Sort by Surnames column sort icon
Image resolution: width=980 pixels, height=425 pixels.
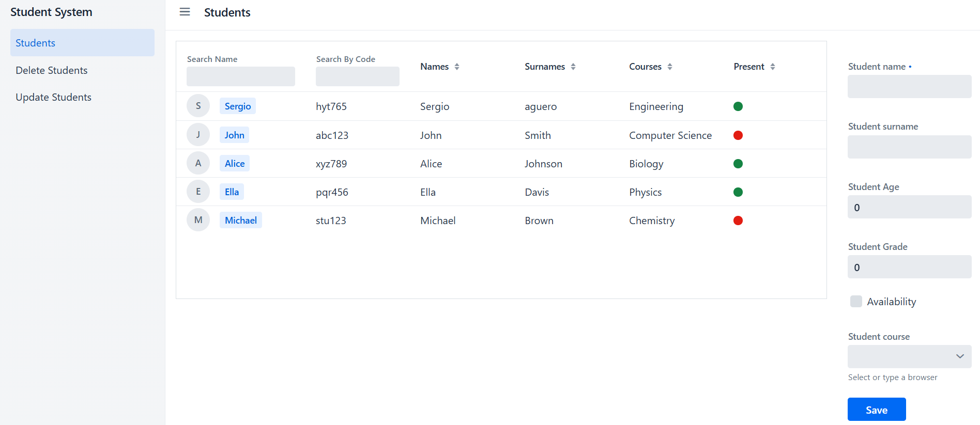click(573, 67)
